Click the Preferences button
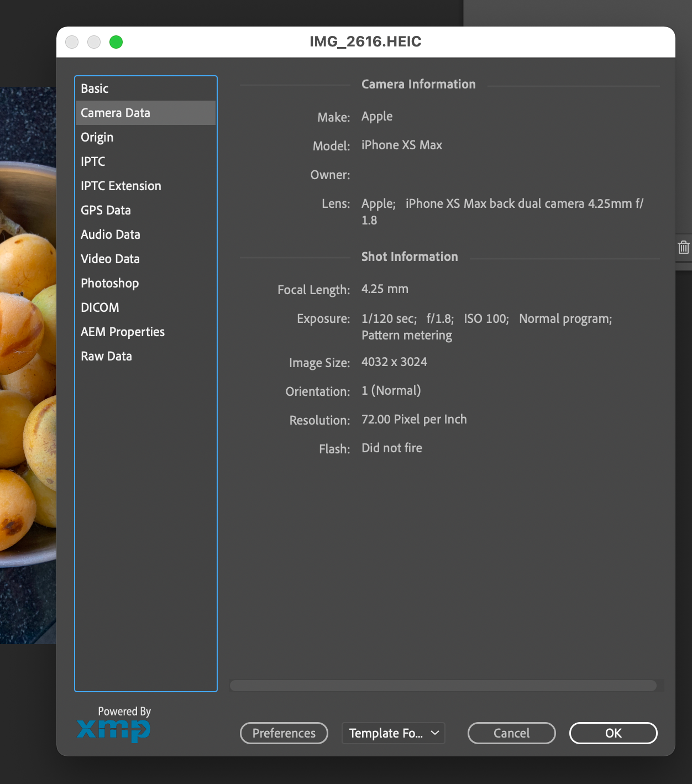The width and height of the screenshot is (692, 784). (284, 733)
